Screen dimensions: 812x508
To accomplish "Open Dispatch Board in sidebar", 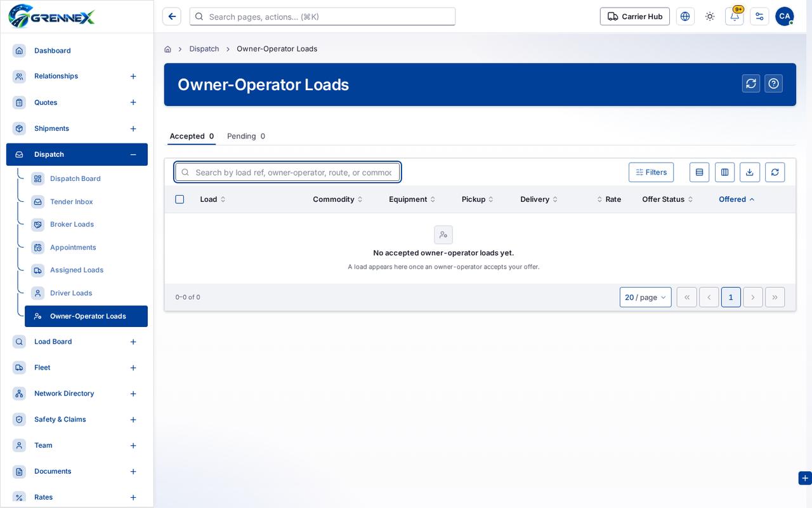I will pyautogui.click(x=86, y=179).
